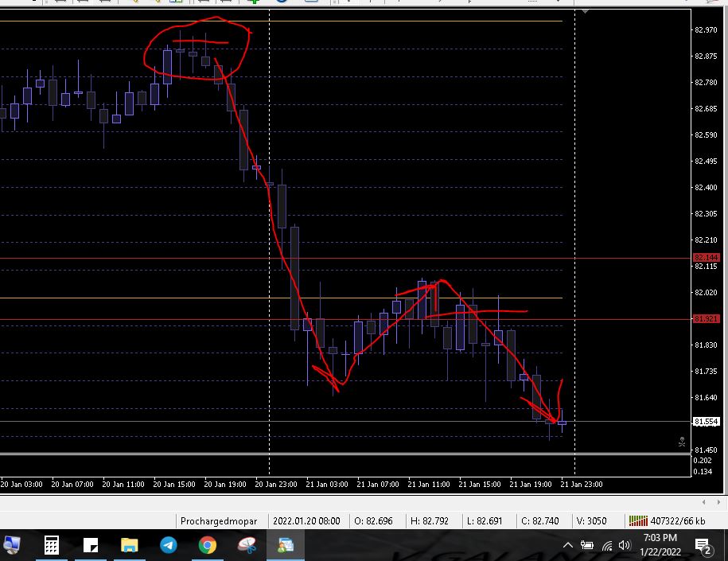Open the notification center with 2 alerts
The width and height of the screenshot is (728, 561).
(703, 547)
